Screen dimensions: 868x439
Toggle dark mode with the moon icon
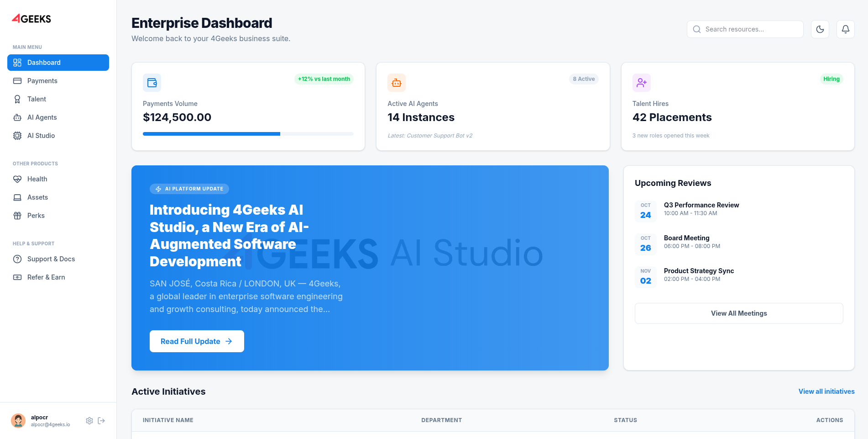pos(820,29)
